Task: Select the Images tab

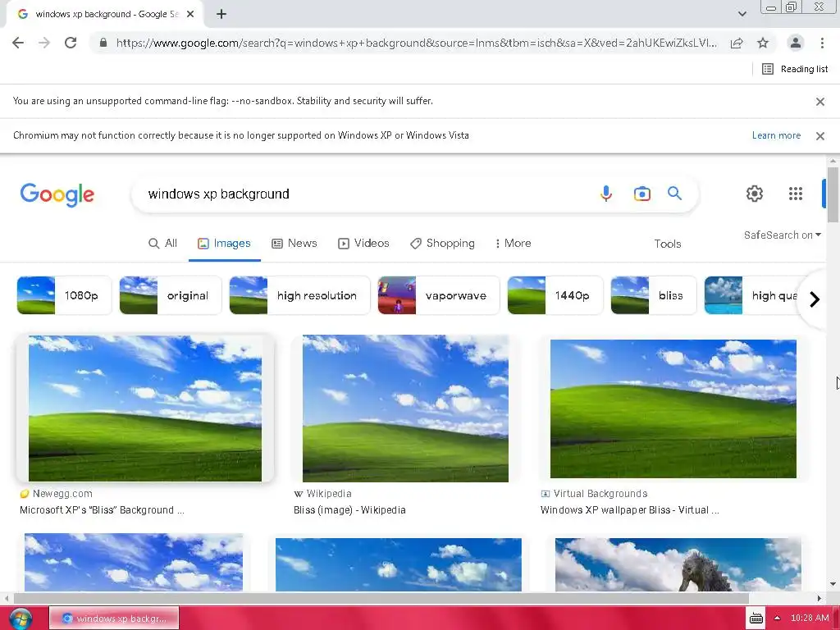Action: (224, 243)
